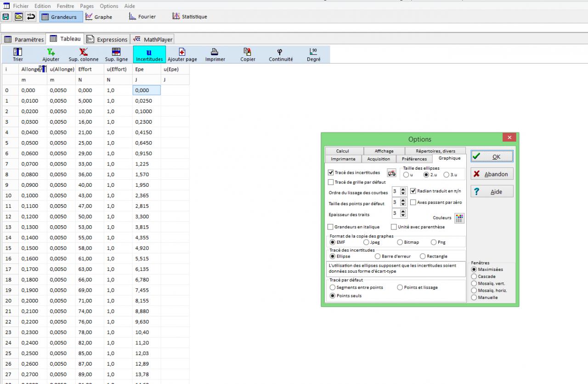Choose Barre d'erreur for uncertainty drawing
This screenshot has height=384, width=588.
pyautogui.click(x=378, y=256)
